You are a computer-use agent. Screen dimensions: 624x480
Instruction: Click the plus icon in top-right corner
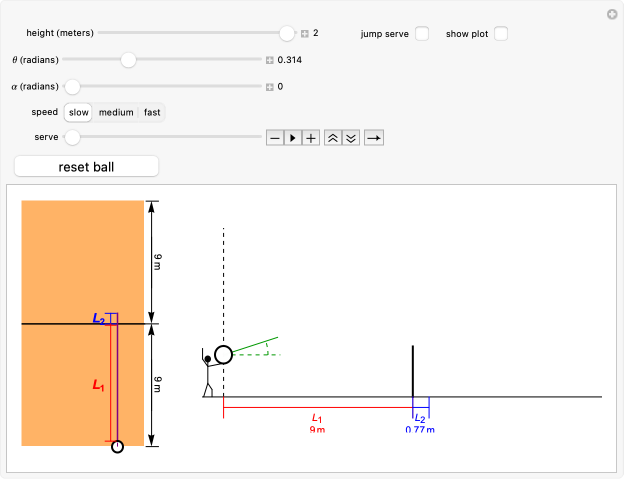(x=612, y=14)
